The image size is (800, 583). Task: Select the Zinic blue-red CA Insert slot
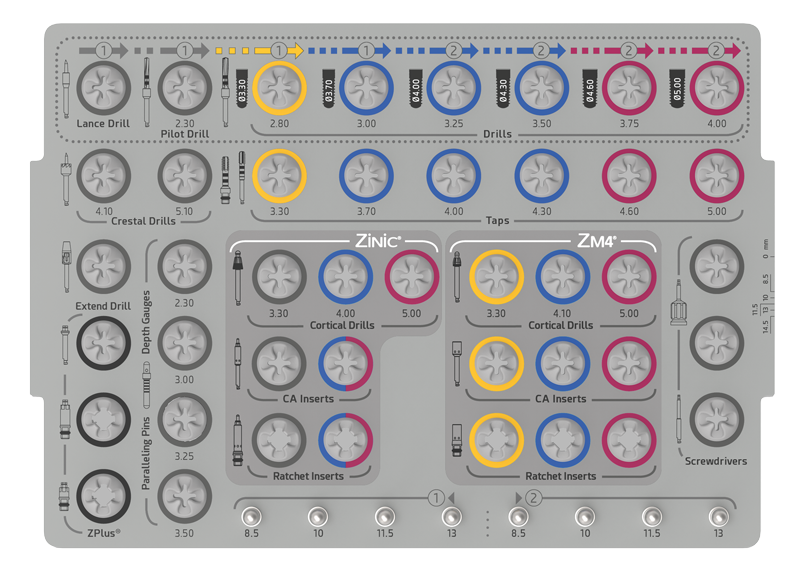tap(344, 362)
